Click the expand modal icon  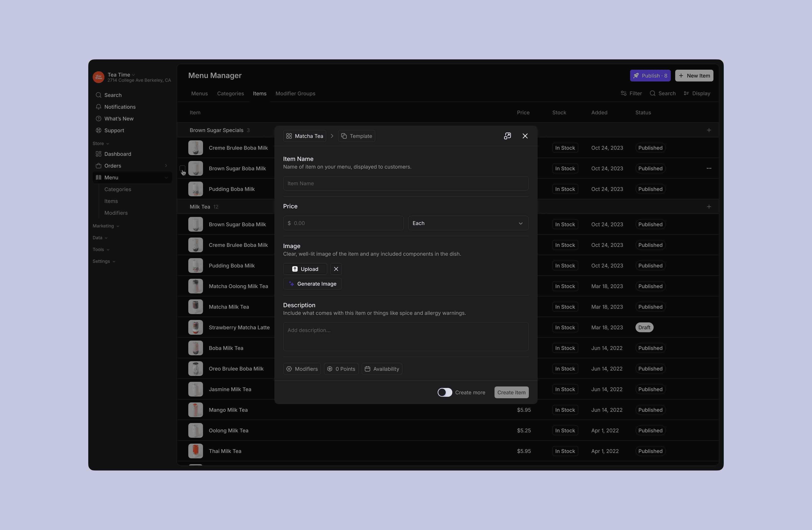pyautogui.click(x=507, y=136)
